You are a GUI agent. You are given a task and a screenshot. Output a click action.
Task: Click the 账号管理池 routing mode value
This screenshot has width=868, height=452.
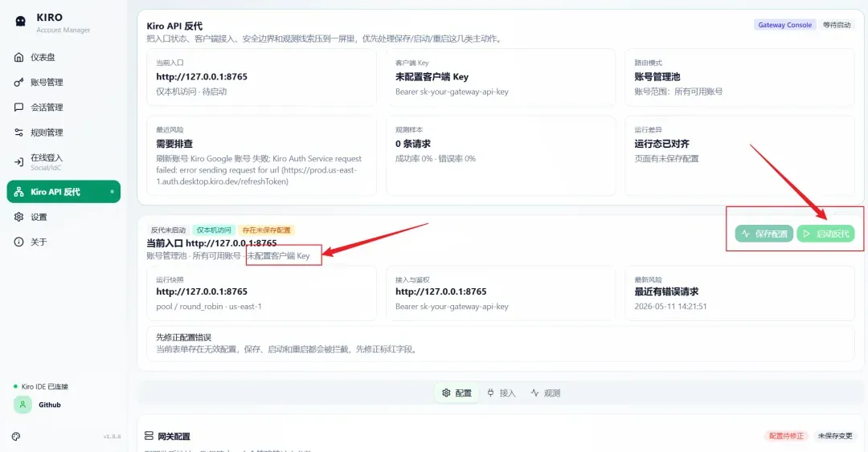tap(657, 77)
